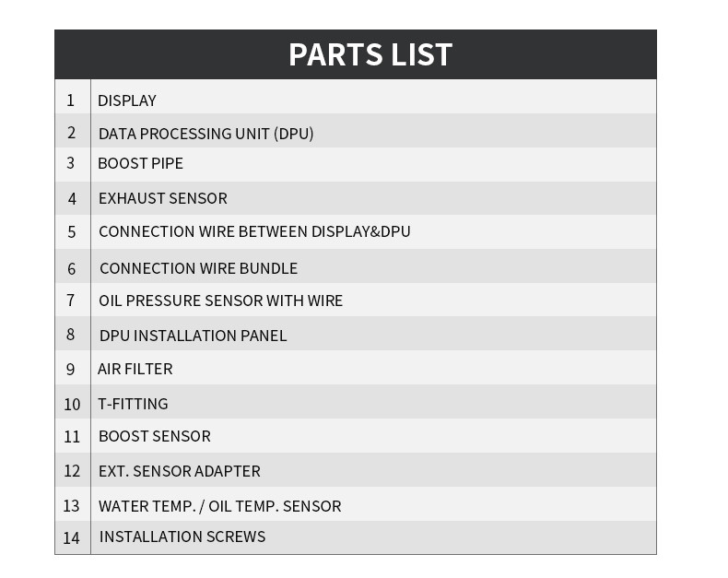This screenshot has width=728, height=578.
Task: Click WATER TEMP. / OIL TEMP. SENSOR
Action: tap(219, 506)
